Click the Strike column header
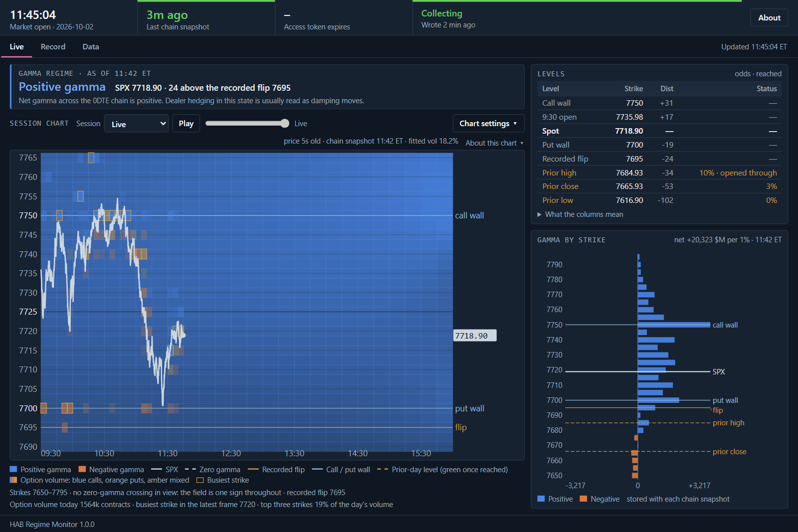This screenshot has height=532, width=798. (633, 89)
